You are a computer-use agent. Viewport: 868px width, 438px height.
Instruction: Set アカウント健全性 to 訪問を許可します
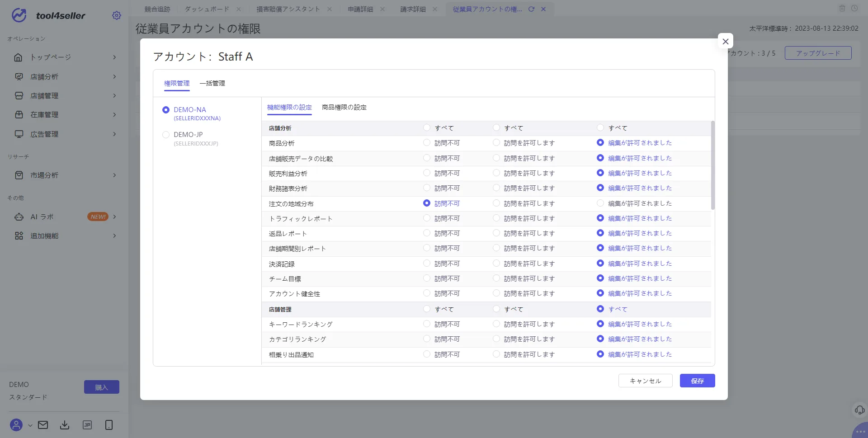click(496, 293)
